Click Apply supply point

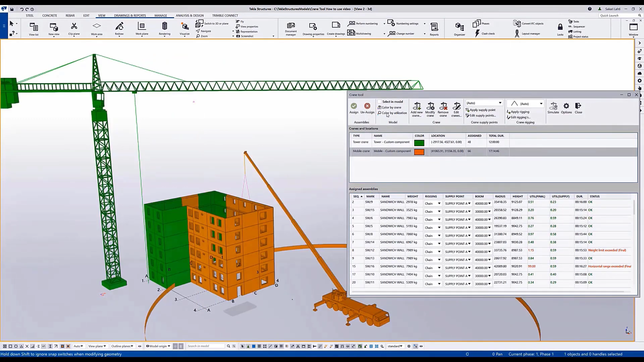pos(481,110)
